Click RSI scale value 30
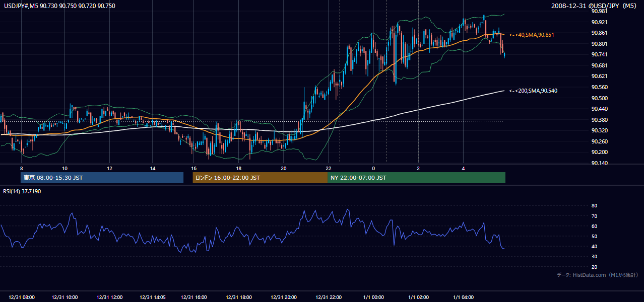The width and height of the screenshot is (644, 302). (594, 257)
